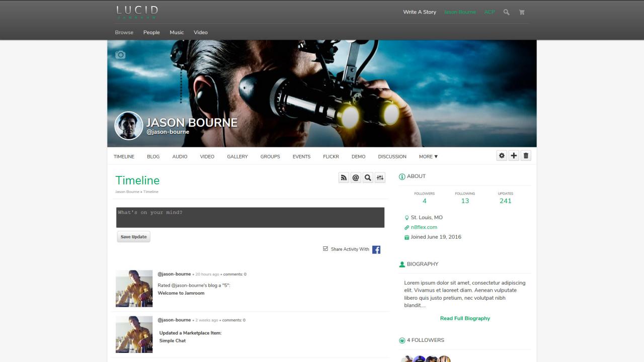The height and width of the screenshot is (362, 644).
Task: Switch to the DEMO profile tab
Action: click(359, 156)
